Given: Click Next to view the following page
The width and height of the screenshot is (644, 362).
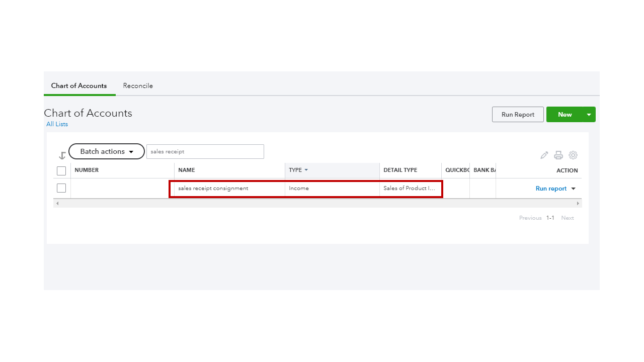Looking at the screenshot, I should pos(567,218).
